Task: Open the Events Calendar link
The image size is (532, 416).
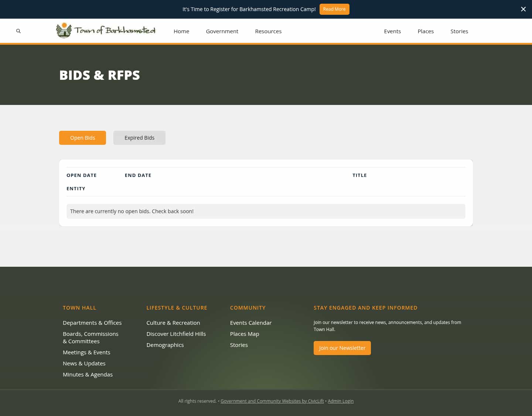Action: point(250,323)
